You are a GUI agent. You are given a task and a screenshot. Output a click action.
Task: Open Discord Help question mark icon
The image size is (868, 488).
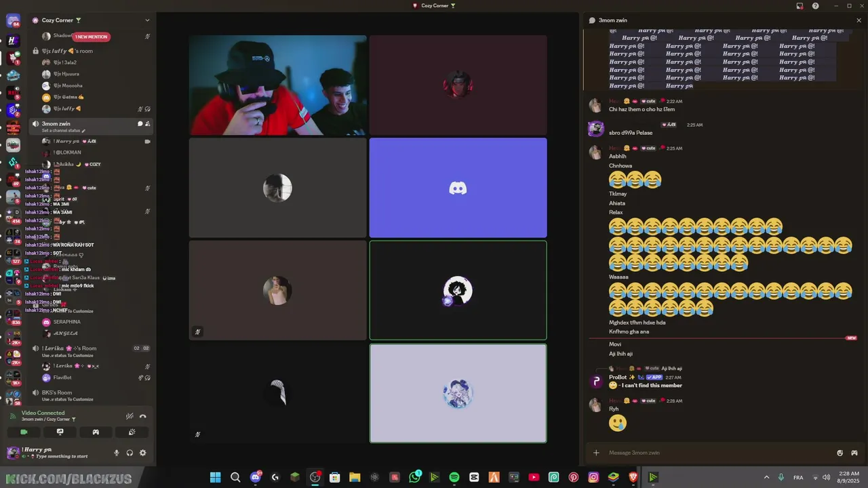(816, 5)
